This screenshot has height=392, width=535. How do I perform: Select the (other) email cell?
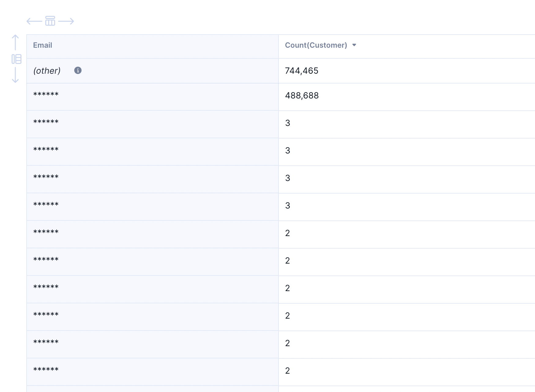point(152,71)
